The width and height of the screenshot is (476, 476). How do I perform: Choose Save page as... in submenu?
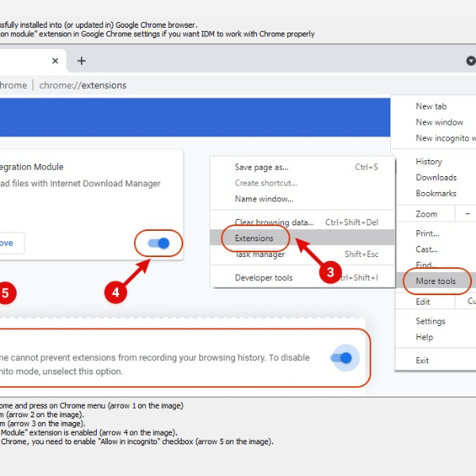coord(262,167)
